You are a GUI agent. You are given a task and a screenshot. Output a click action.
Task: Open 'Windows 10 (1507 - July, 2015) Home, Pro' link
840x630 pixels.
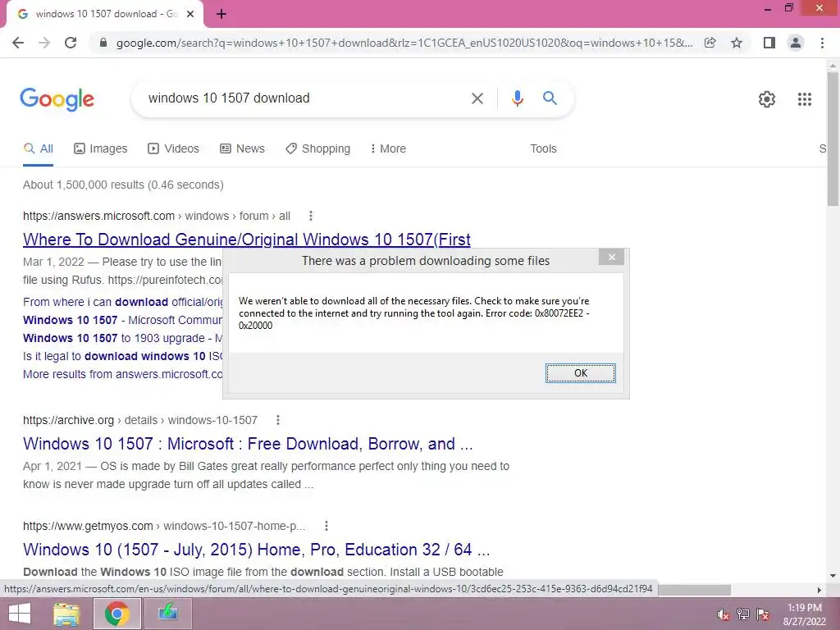point(257,550)
